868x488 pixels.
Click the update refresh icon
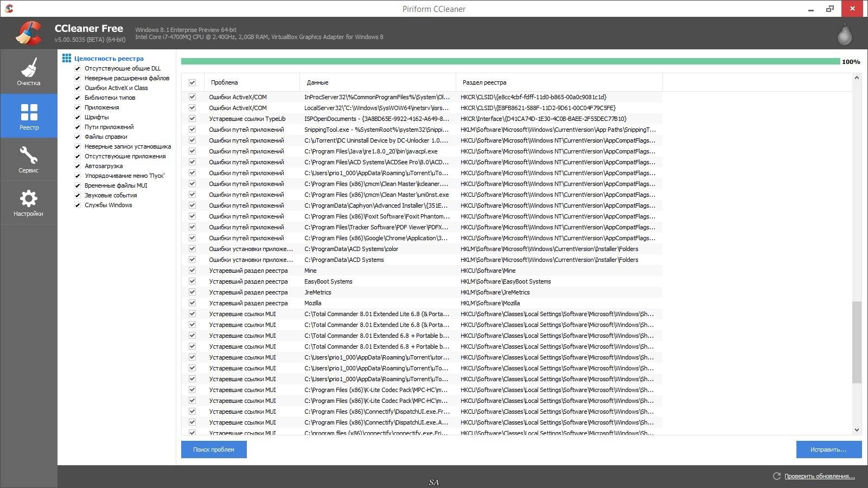(776, 476)
